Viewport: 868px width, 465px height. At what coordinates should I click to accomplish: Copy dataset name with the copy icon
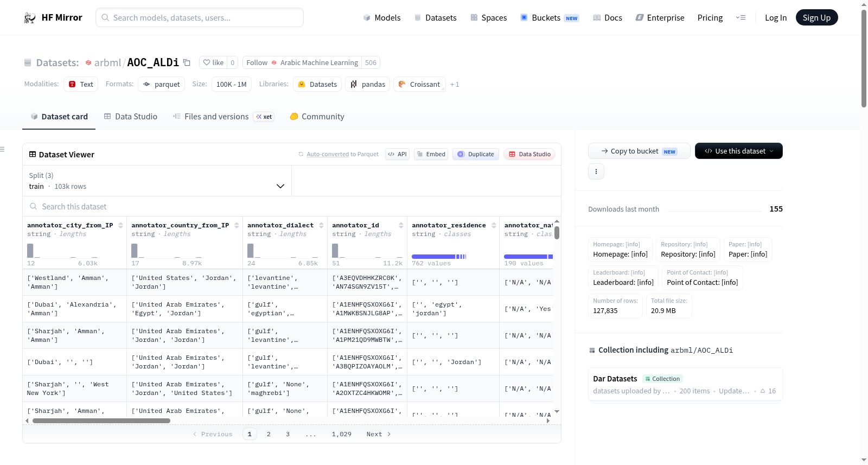[187, 62]
